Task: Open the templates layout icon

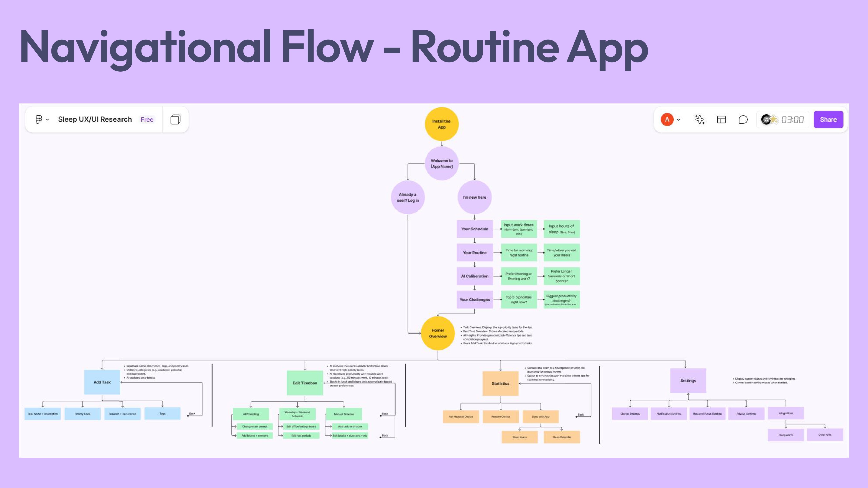Action: coord(721,120)
